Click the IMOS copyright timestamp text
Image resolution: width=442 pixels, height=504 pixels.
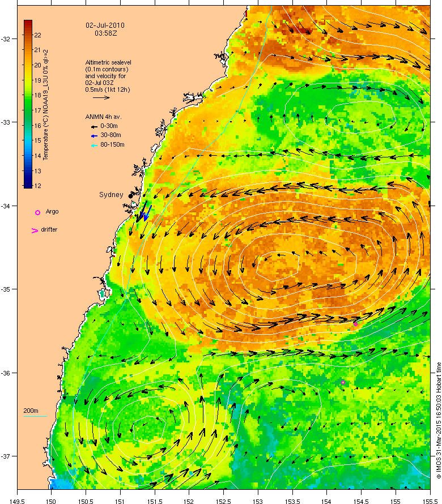tap(439, 420)
